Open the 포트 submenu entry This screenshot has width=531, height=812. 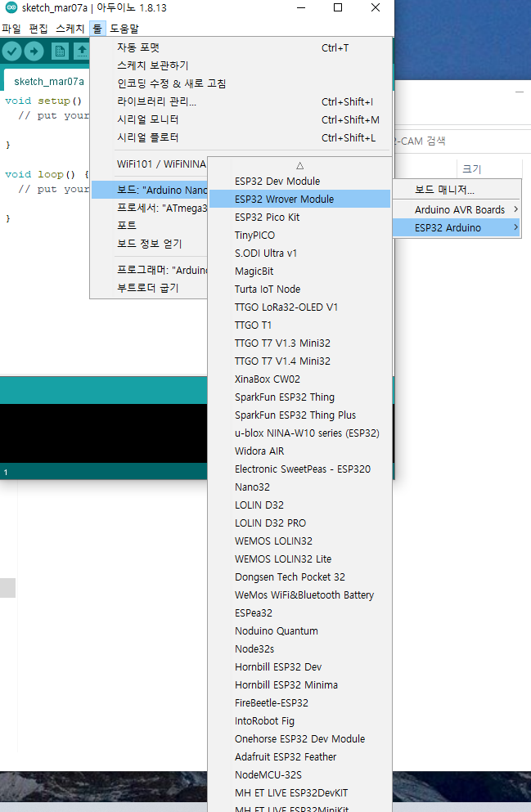(150, 226)
